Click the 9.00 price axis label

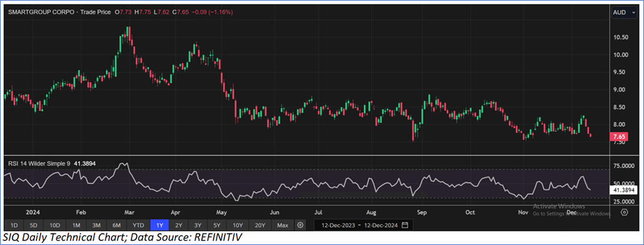pos(619,90)
